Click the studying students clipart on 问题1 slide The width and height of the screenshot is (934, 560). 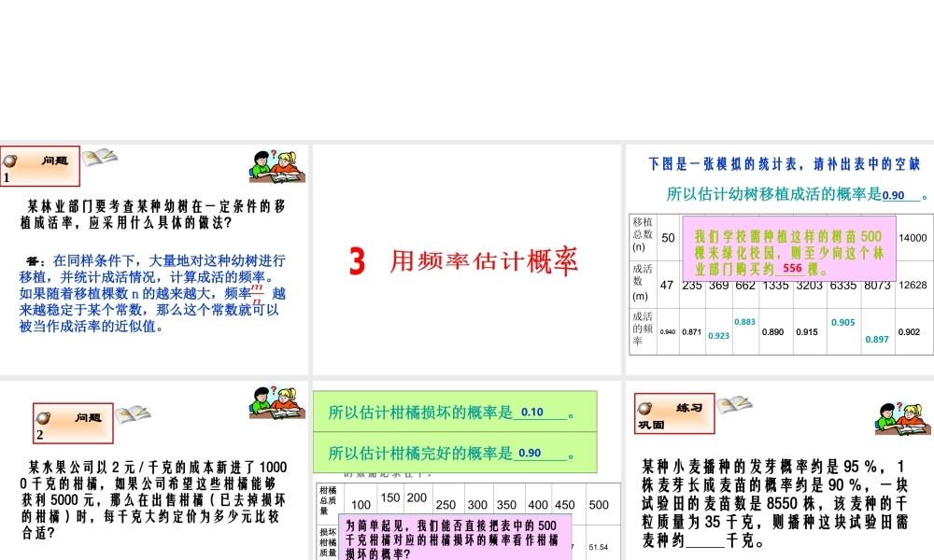(x=276, y=165)
